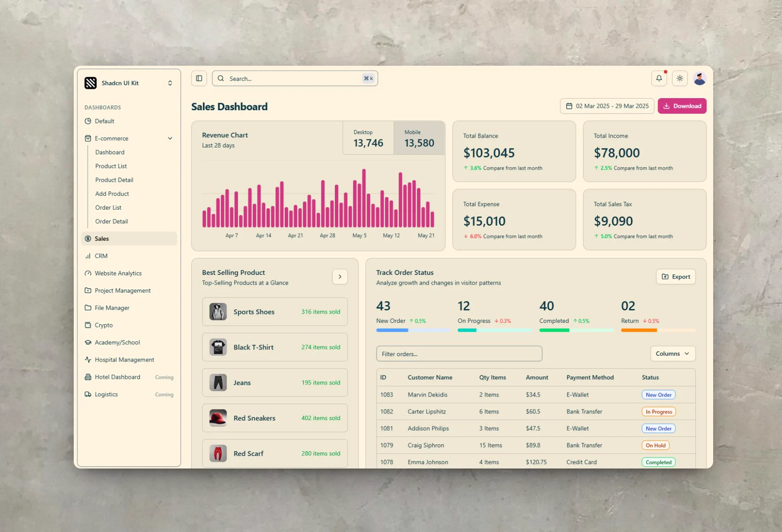Switch theme with the sun icon
Viewport: 782px width, 532px height.
pos(680,78)
